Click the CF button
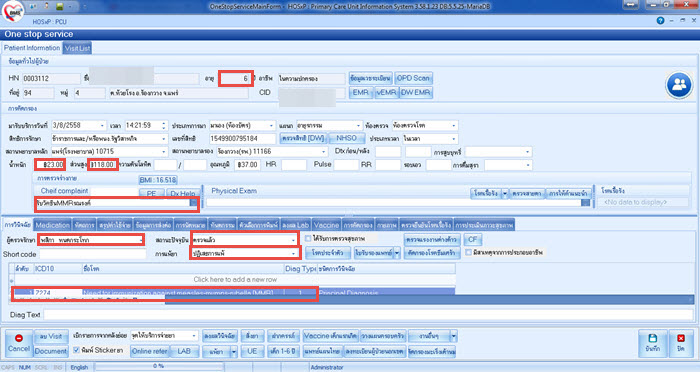This screenshot has width=700, height=372. [473, 239]
